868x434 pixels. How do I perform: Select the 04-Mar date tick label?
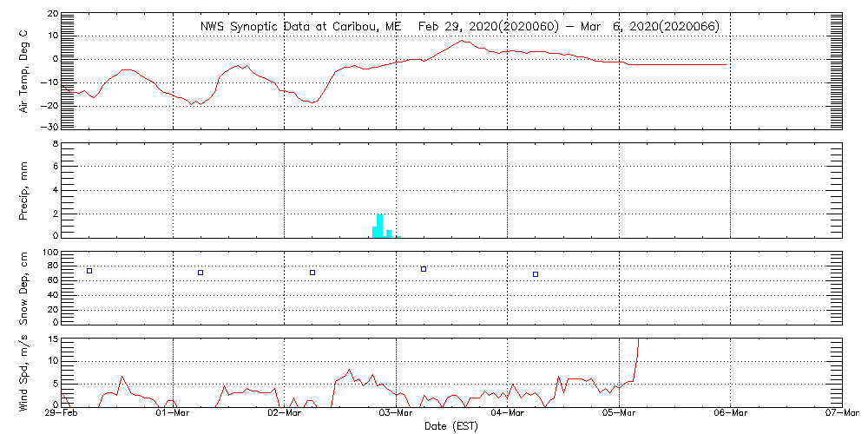(508, 415)
